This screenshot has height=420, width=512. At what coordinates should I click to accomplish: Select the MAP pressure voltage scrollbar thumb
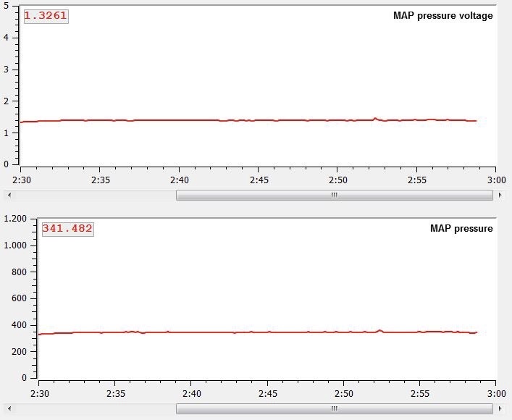pos(334,195)
